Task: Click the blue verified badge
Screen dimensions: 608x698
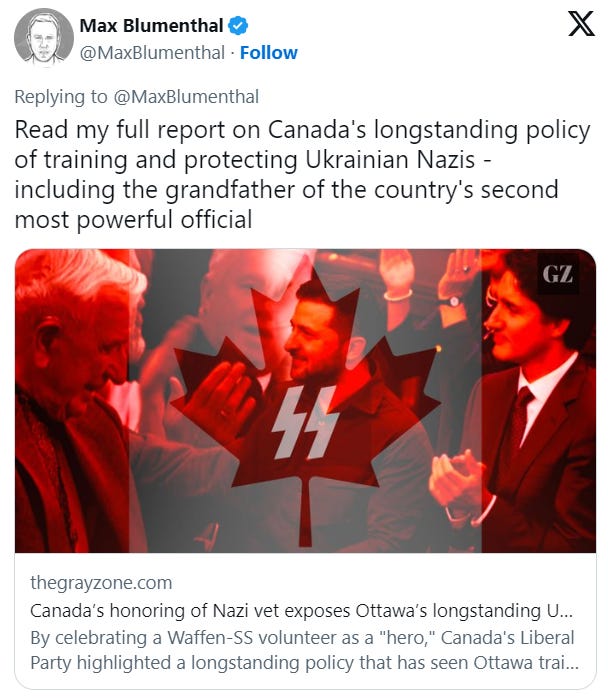Action: [x=238, y=26]
